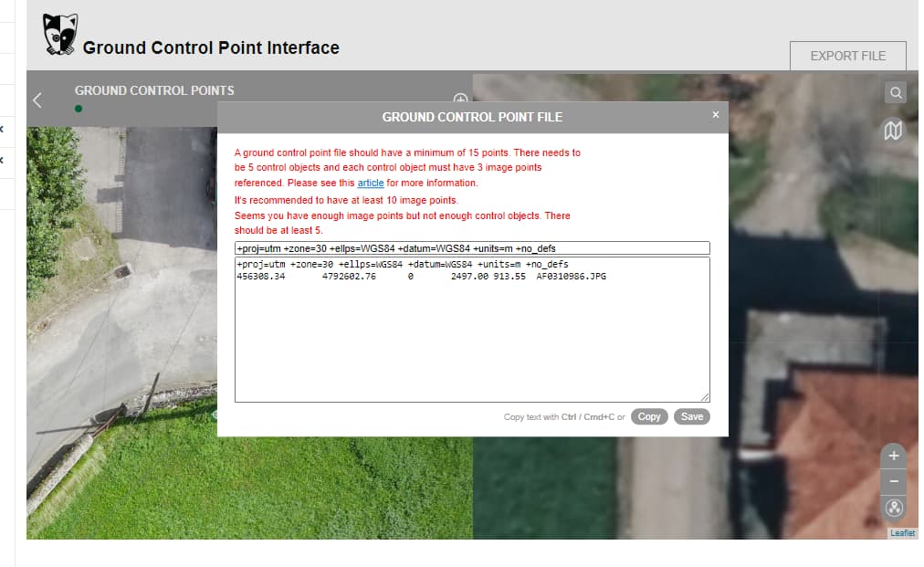
Task: Click the WebODM badger logo
Action: click(x=60, y=32)
